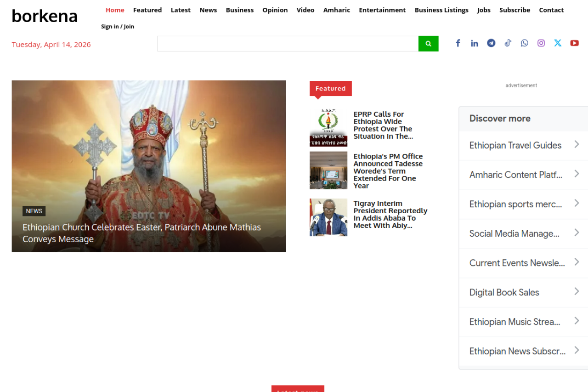Image resolution: width=588 pixels, height=392 pixels.
Task: Open the Instagram social icon
Action: coord(541,43)
